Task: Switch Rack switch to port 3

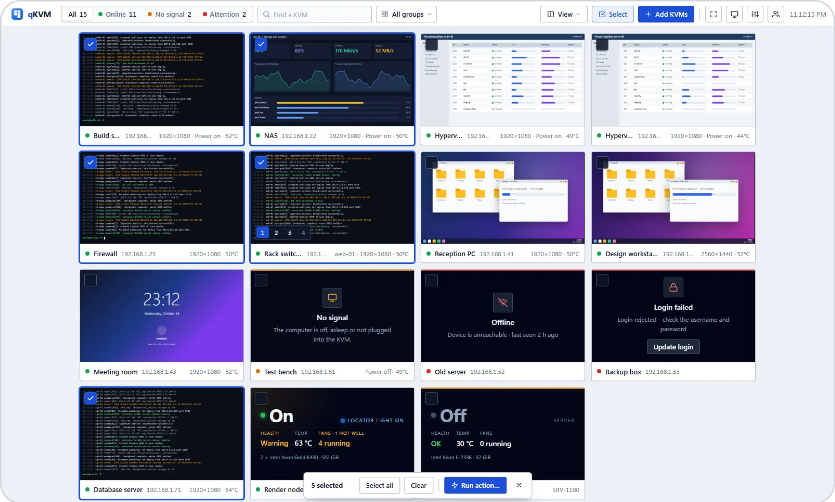Action: 290,233
